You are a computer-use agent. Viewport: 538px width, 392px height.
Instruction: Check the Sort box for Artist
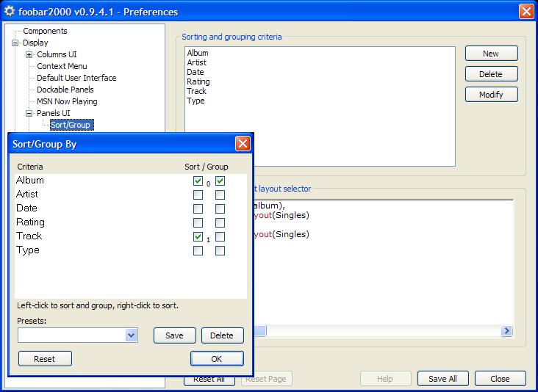(198, 195)
